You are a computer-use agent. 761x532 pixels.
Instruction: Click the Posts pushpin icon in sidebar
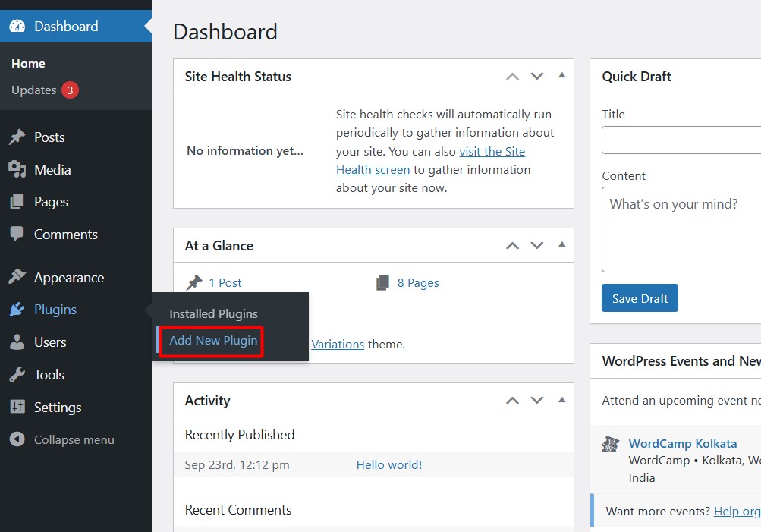[x=17, y=137]
